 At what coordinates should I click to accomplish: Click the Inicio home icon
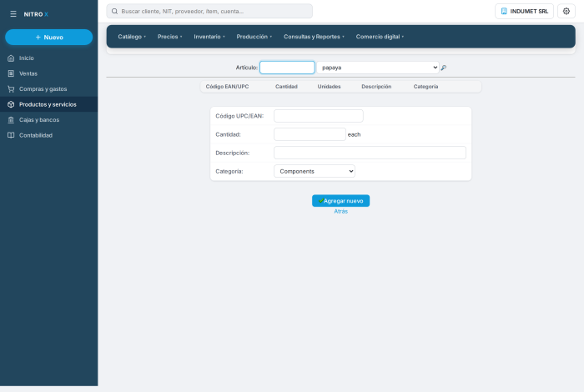(11, 58)
